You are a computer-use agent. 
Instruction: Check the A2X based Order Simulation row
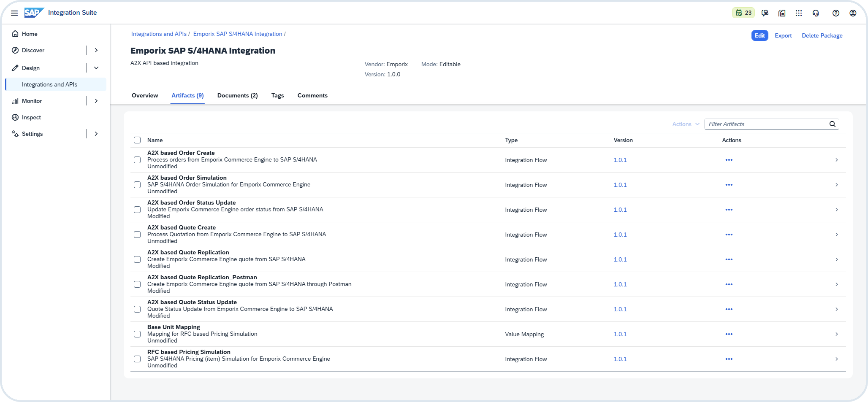click(137, 185)
